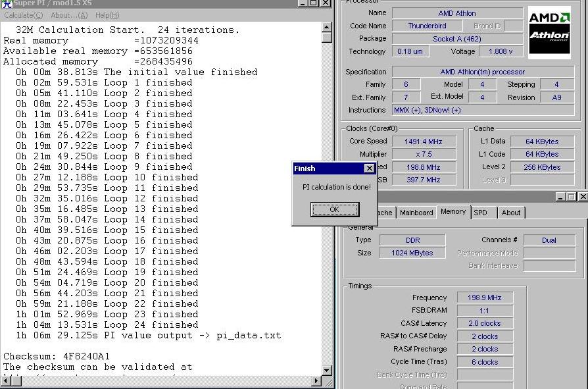Open the Calculate(C) menu in Super PI

click(x=24, y=15)
